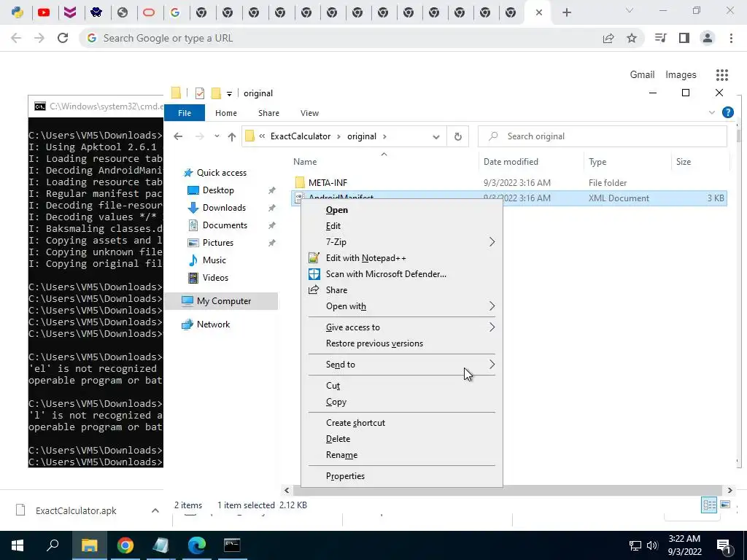Expand the Explorer ribbon chevron

pyautogui.click(x=712, y=112)
